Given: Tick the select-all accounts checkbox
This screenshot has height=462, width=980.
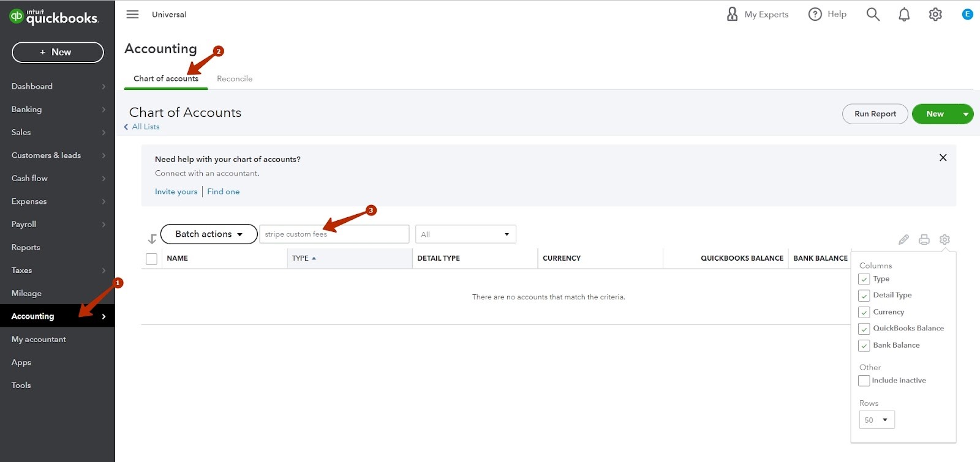Looking at the screenshot, I should click(151, 259).
